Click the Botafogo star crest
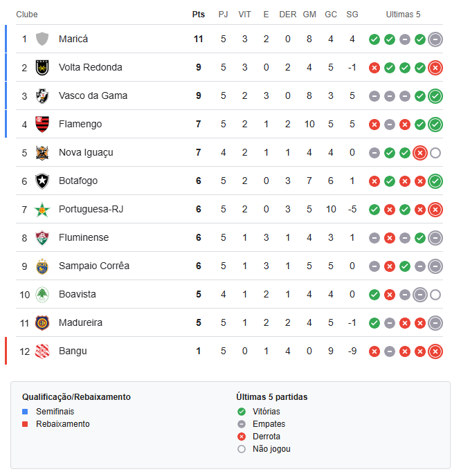This screenshot has height=476, width=461. (42, 181)
